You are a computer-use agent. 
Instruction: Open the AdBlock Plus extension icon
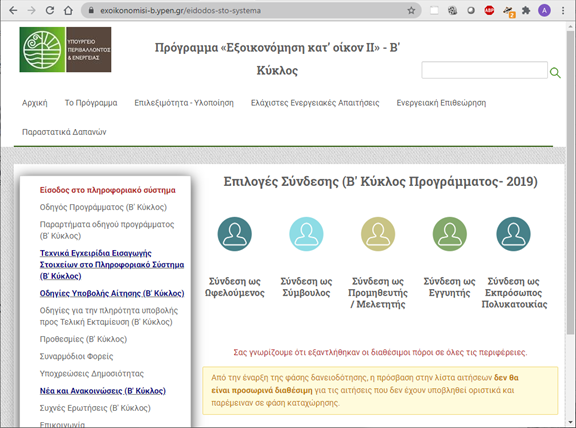coord(489,11)
